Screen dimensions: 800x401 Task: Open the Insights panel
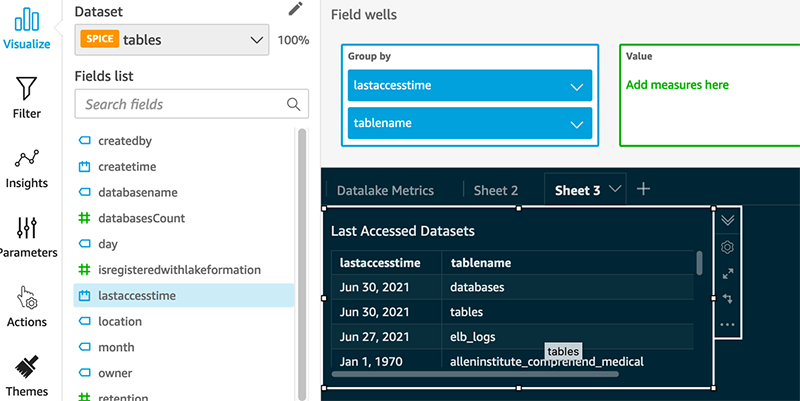[x=27, y=167]
